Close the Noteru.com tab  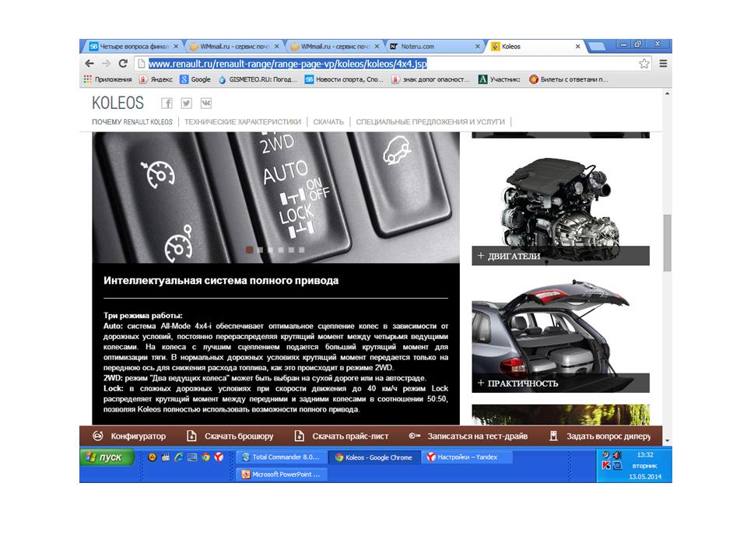point(477,47)
